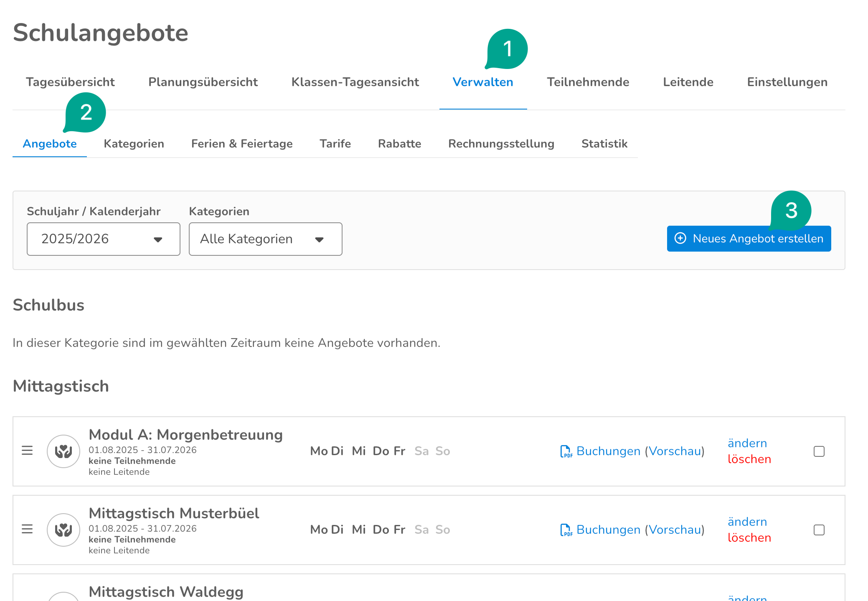Screen dimensions: 868x601
Task: Click ändern link for Modul A: Morgenbetreuung
Action: pos(747,443)
